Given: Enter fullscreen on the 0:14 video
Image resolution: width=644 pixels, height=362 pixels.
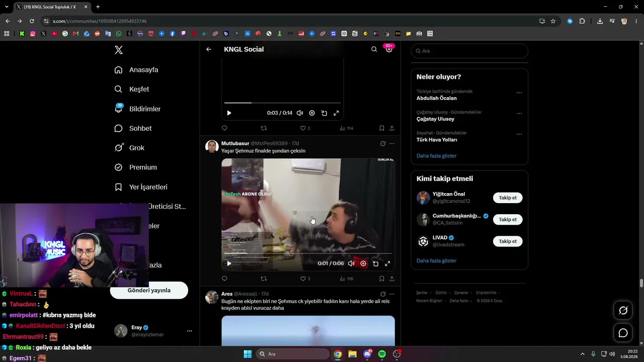Looking at the screenshot, I should coord(336,113).
